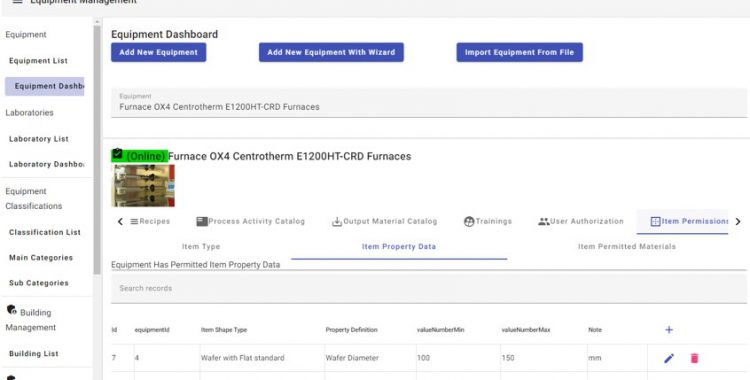750x380 pixels.
Task: Click the Note column header
Action: coord(595,330)
